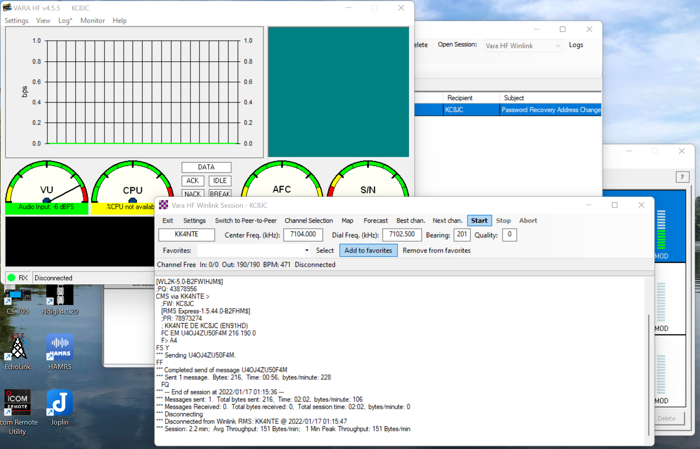Click Abort in the session menu

click(x=528, y=220)
